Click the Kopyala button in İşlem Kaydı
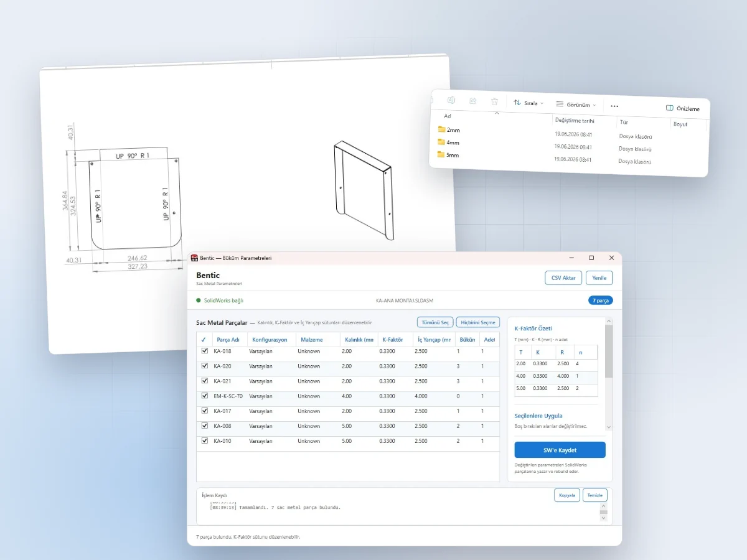747x560 pixels. (567, 495)
